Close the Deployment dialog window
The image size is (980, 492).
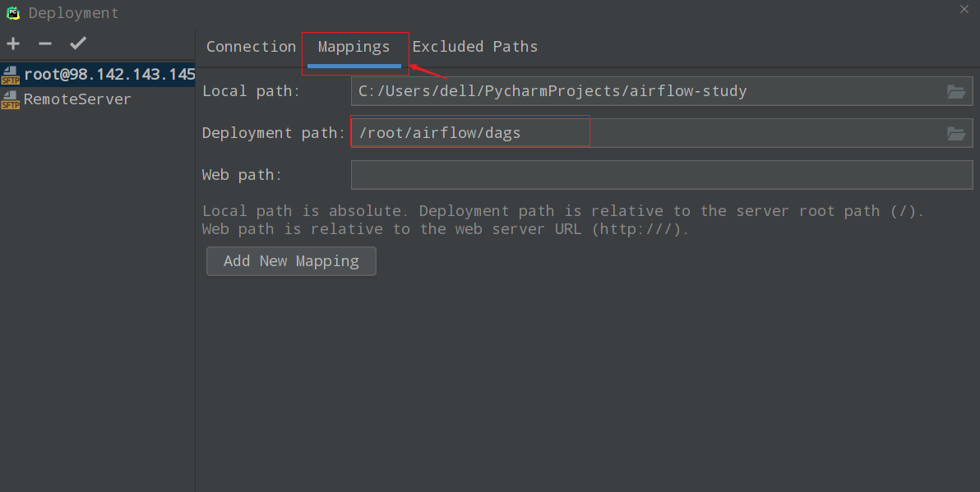(964, 9)
